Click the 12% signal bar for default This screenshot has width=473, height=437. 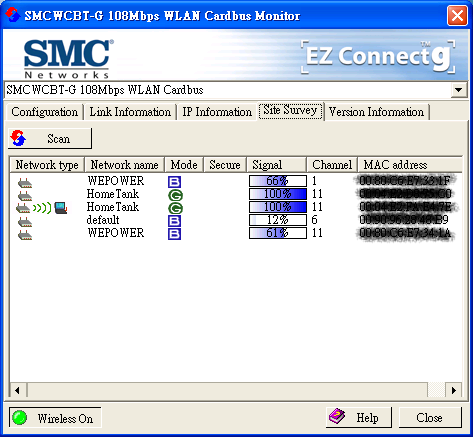coord(278,220)
